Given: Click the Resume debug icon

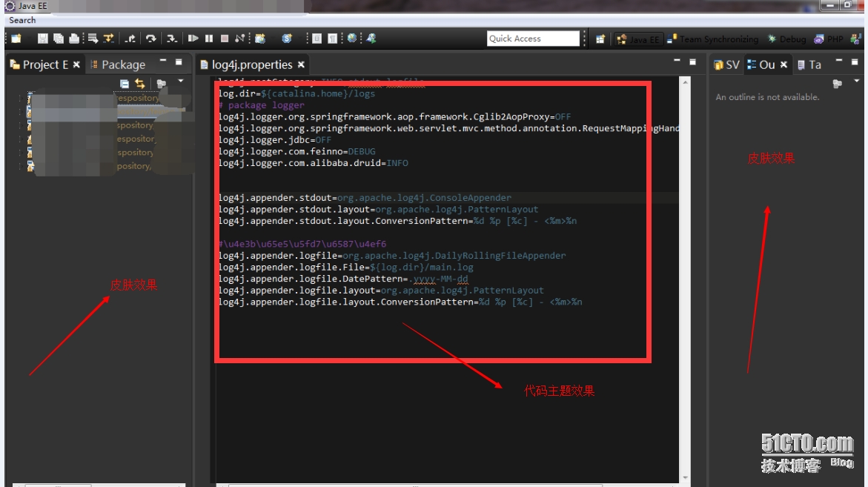Looking at the screenshot, I should coord(193,39).
